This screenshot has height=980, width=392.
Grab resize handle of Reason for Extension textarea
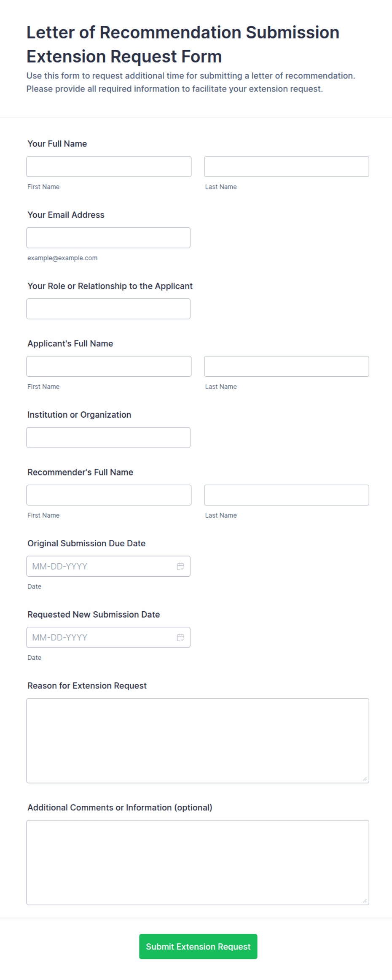365,779
